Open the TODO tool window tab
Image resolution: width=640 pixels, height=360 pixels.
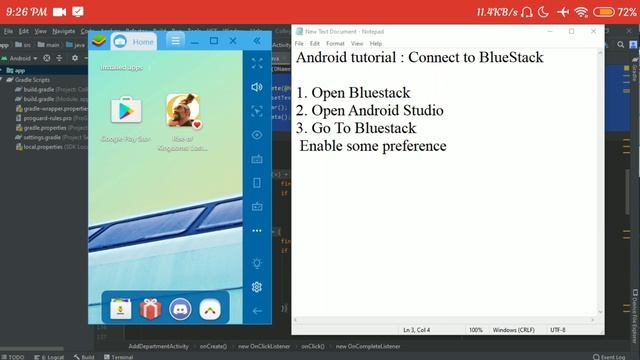pyautogui.click(x=13, y=357)
